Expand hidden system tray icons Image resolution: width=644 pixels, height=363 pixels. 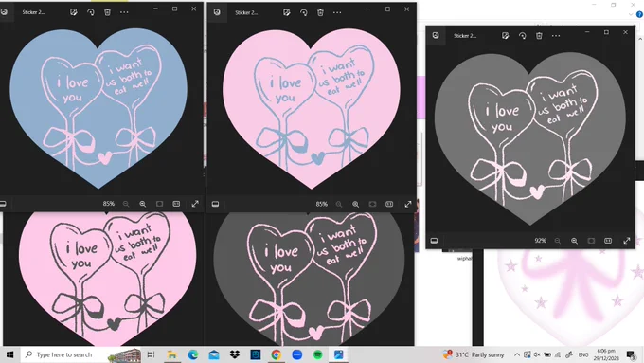tap(517, 354)
